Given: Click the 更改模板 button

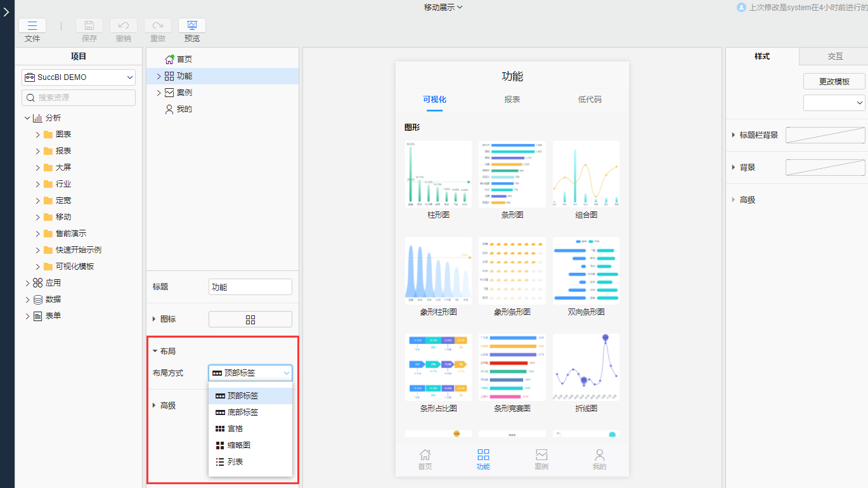Looking at the screenshot, I should point(834,82).
